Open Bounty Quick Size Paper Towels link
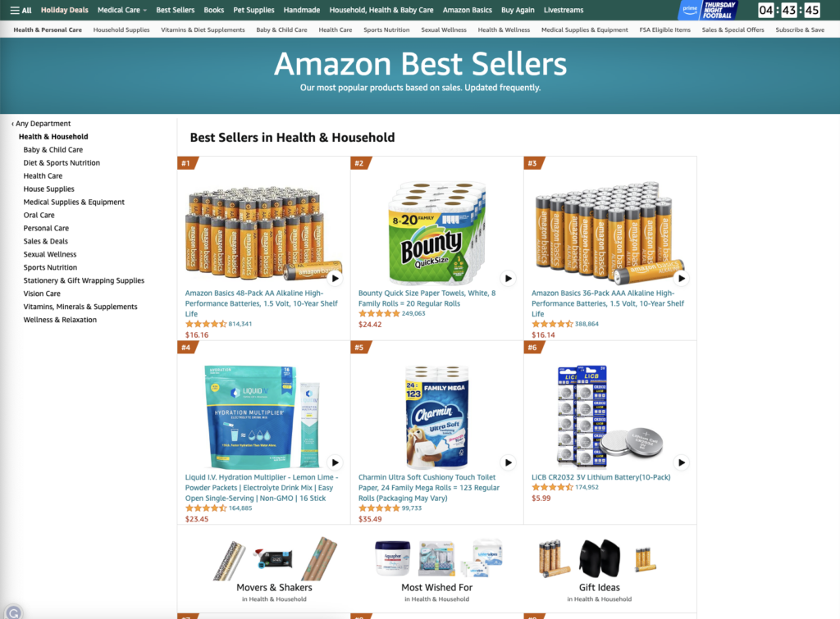 pos(427,298)
